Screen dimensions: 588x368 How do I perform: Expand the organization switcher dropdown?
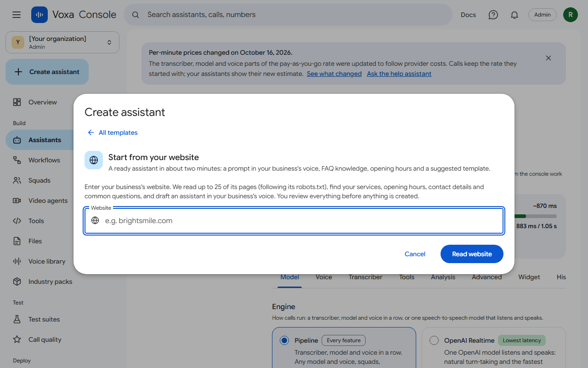(62, 42)
